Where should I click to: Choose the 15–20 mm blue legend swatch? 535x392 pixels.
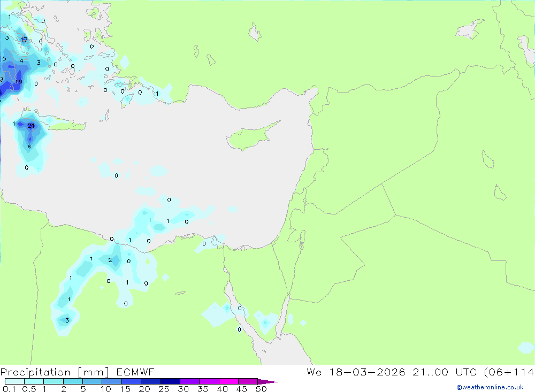point(132,381)
